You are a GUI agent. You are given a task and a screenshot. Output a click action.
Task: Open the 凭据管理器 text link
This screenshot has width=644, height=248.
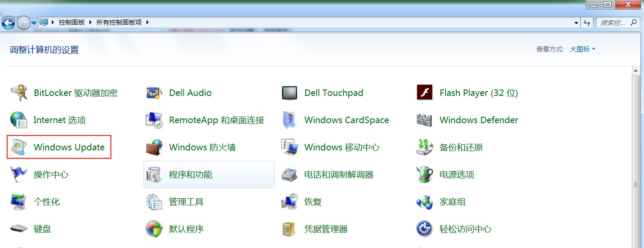(x=326, y=229)
